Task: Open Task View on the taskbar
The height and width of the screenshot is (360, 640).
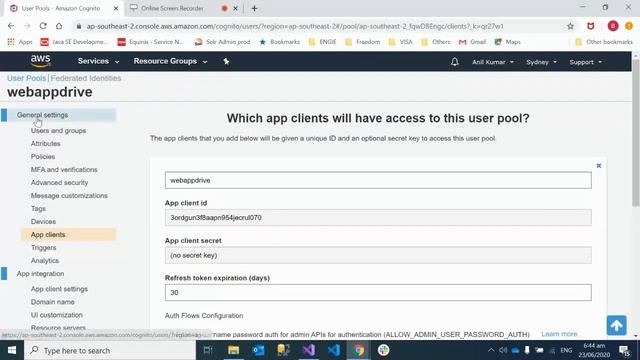Action: tap(208, 350)
